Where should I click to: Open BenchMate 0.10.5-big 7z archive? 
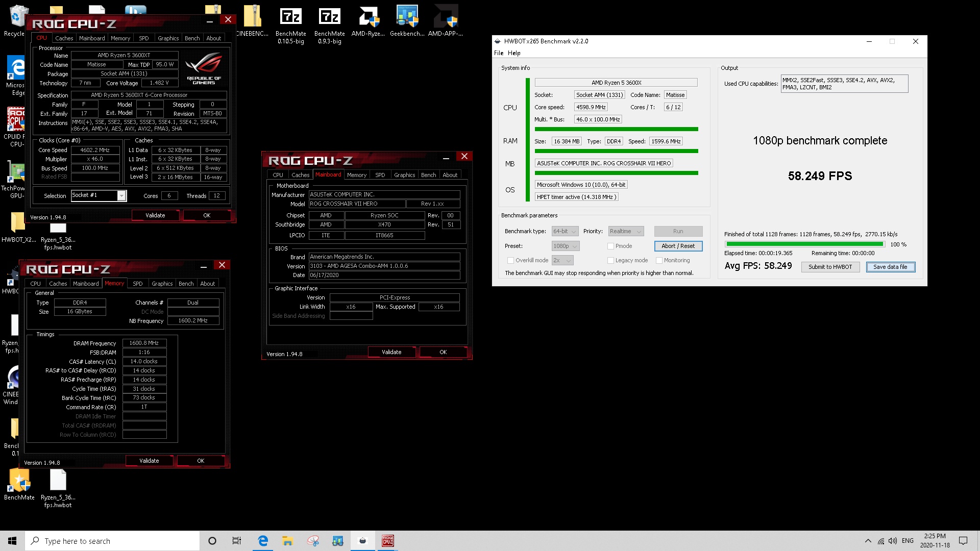[x=291, y=24]
